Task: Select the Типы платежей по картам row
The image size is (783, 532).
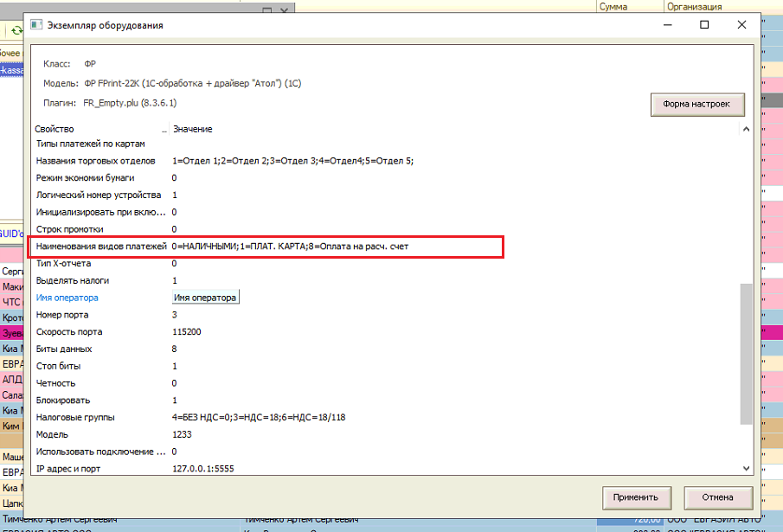Action: pos(90,144)
